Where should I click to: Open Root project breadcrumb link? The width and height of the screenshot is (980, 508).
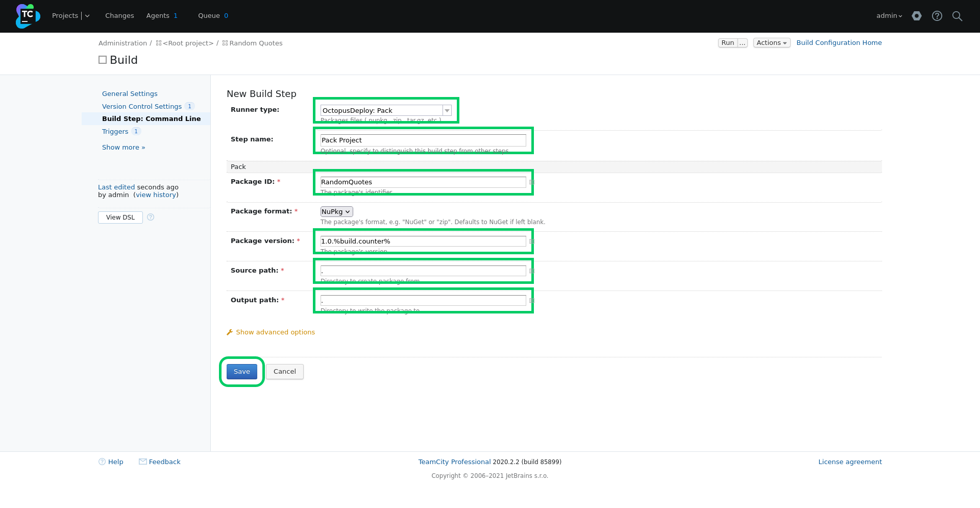[x=188, y=43]
